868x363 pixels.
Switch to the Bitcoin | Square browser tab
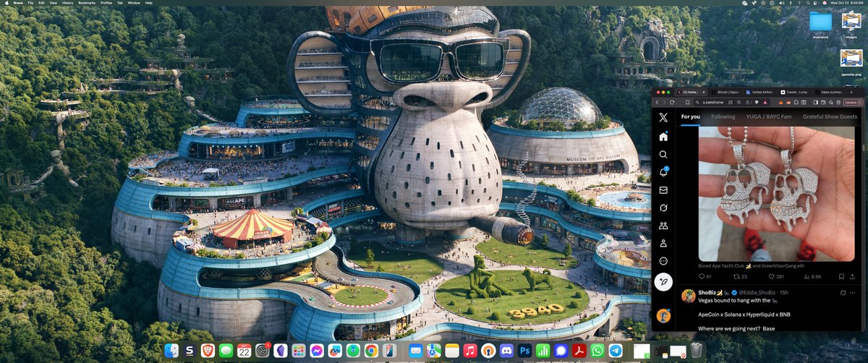point(726,93)
